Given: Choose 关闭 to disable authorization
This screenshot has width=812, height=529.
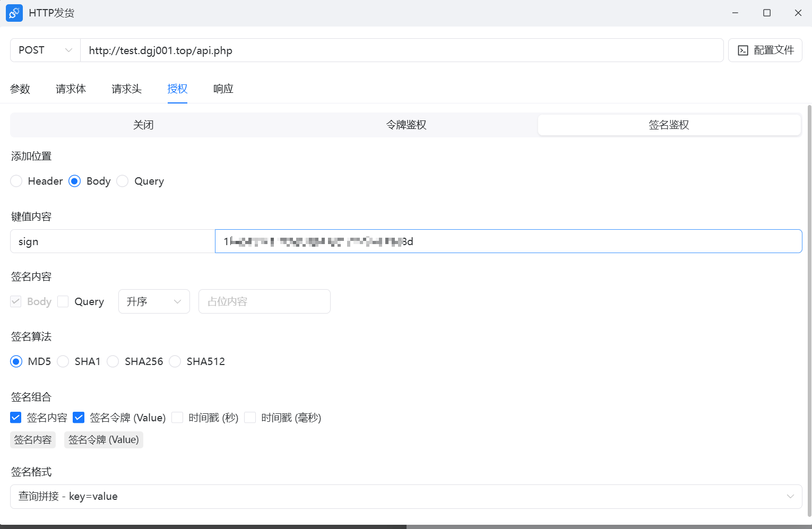Looking at the screenshot, I should [x=143, y=125].
